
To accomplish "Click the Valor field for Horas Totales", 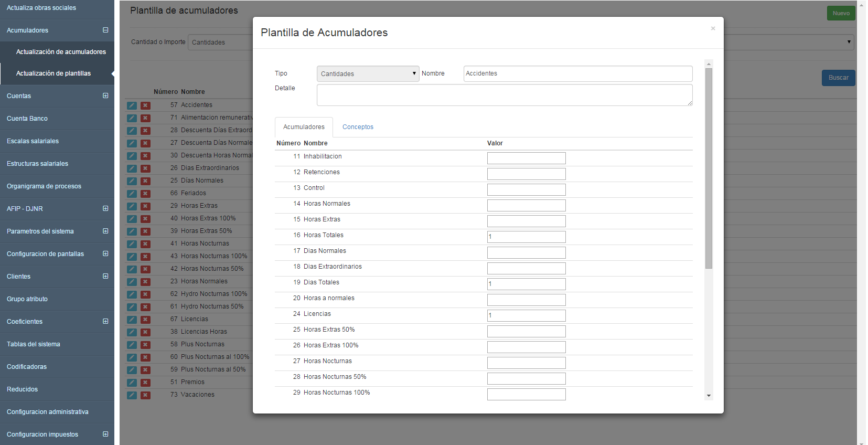I will pos(526,237).
